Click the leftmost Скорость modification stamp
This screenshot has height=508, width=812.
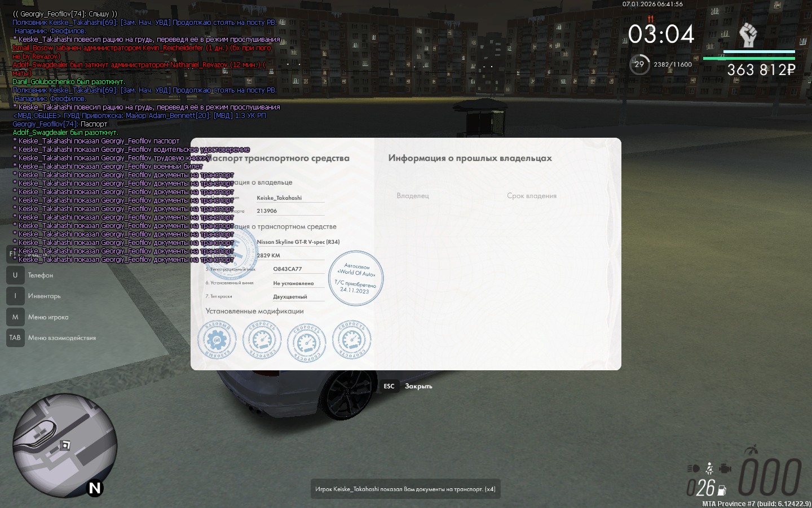[x=262, y=340]
